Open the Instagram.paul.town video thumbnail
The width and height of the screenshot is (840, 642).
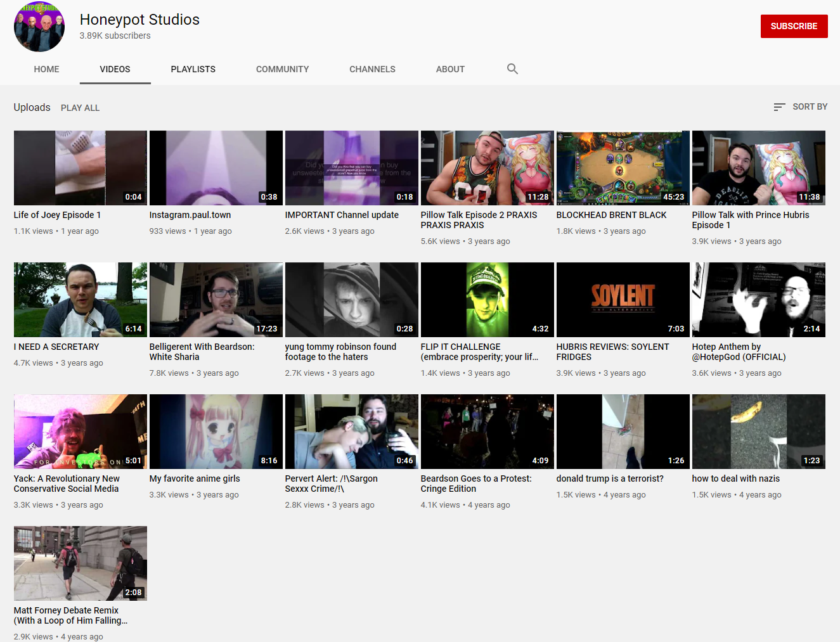pyautogui.click(x=216, y=168)
